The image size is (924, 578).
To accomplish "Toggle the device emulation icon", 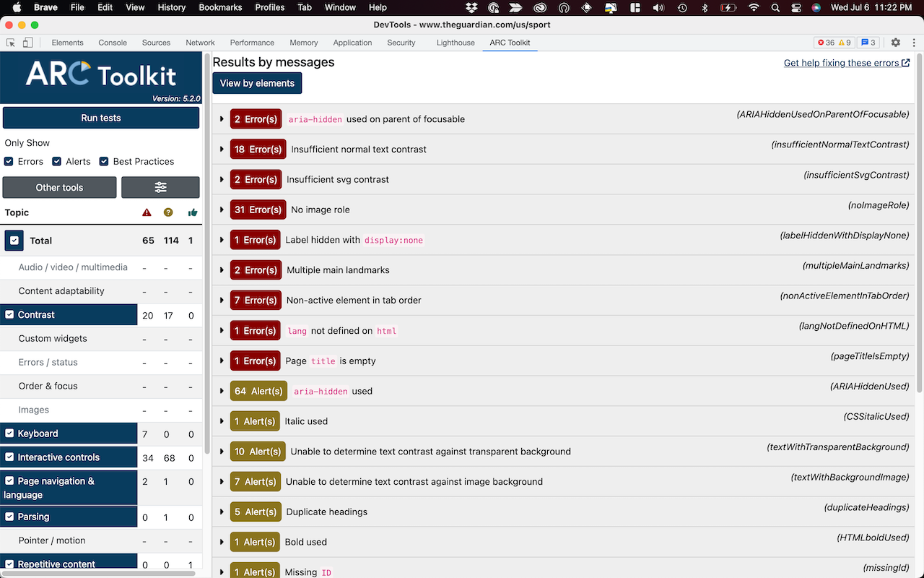I will [x=27, y=43].
